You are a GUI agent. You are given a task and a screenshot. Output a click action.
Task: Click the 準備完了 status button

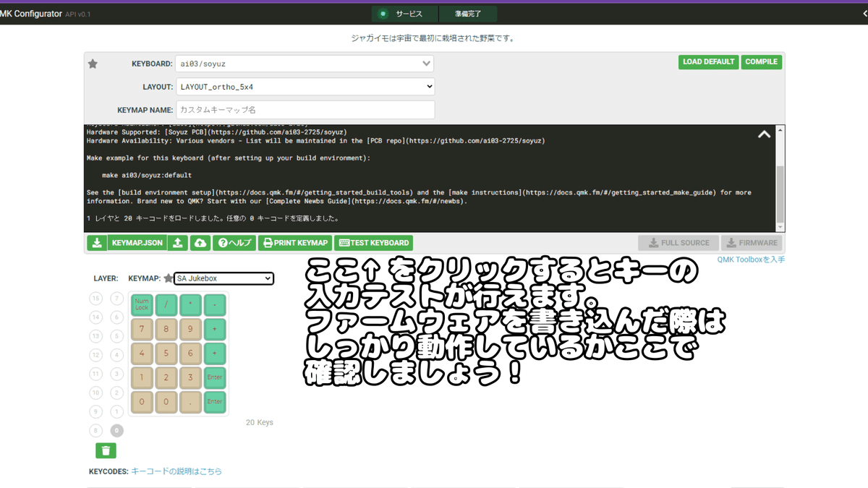click(x=469, y=14)
